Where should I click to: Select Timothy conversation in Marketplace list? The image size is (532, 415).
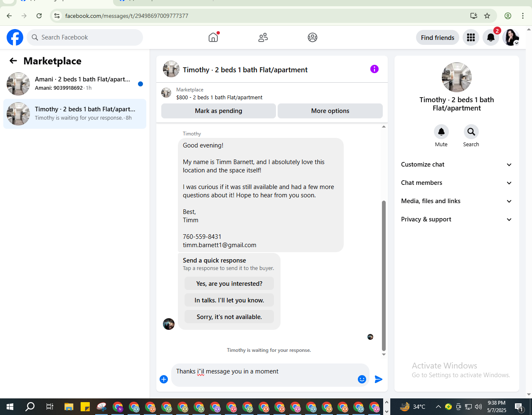tap(75, 114)
